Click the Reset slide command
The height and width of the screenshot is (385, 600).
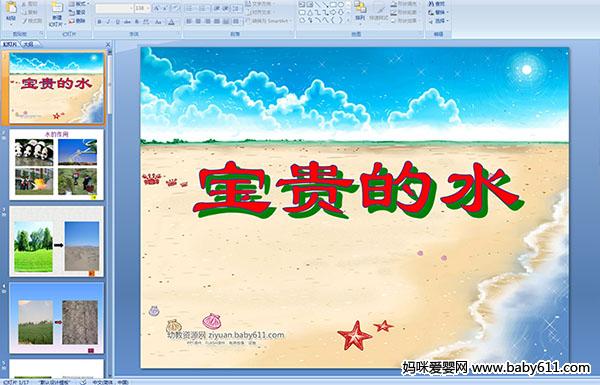(x=77, y=12)
